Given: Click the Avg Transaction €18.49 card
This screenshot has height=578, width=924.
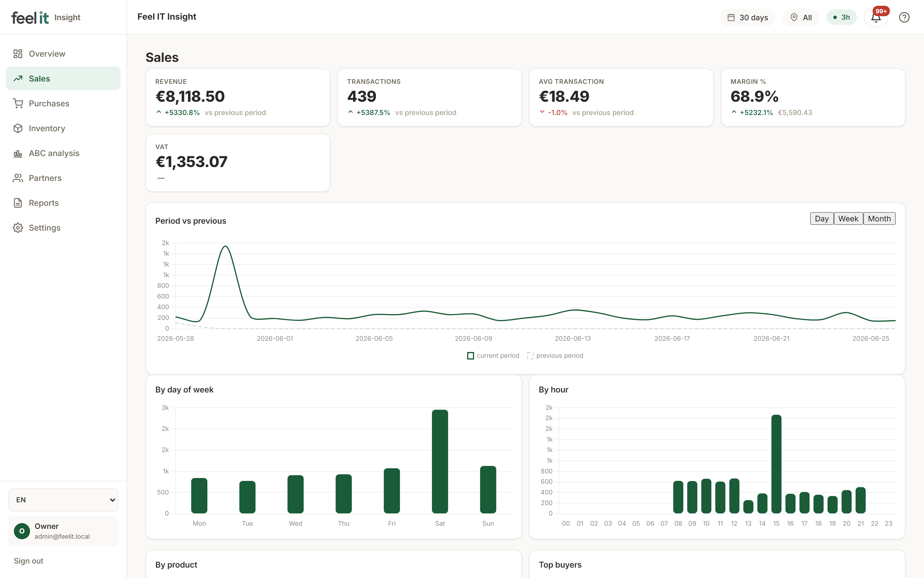Looking at the screenshot, I should pos(621,97).
